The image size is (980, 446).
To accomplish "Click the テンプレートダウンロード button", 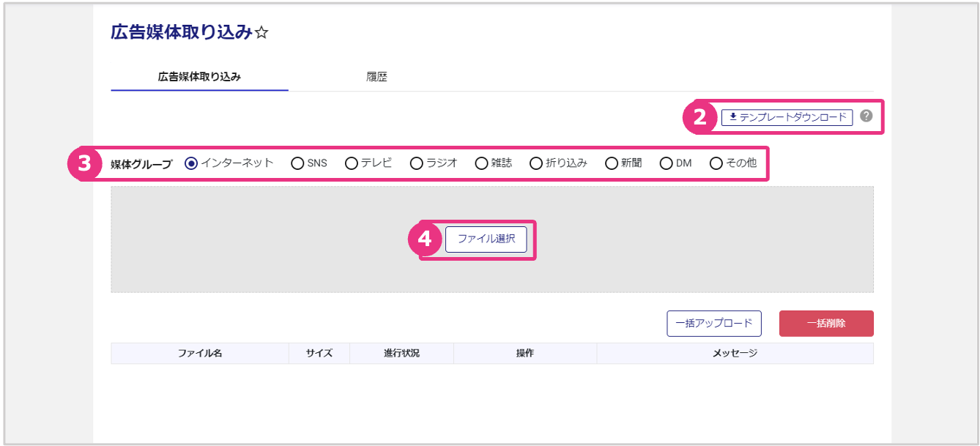I will click(787, 117).
